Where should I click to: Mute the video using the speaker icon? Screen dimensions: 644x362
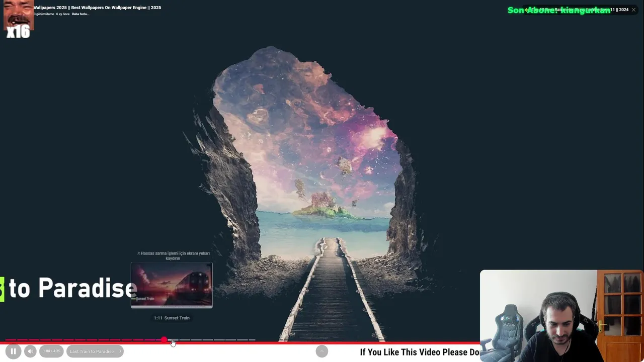click(x=30, y=351)
